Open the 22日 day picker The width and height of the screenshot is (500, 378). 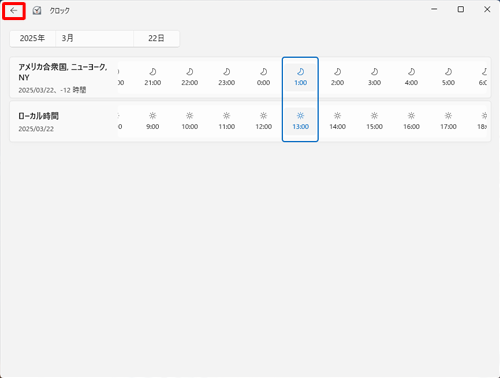pos(156,38)
